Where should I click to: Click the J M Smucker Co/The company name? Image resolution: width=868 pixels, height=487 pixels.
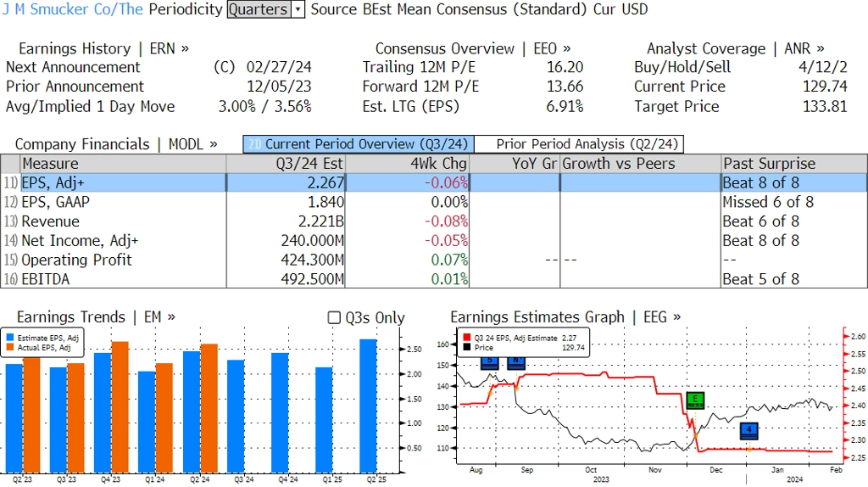point(73,9)
